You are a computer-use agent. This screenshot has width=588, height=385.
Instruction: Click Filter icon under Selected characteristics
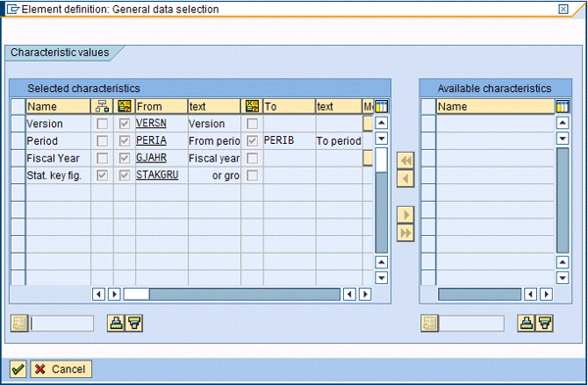[x=134, y=323]
